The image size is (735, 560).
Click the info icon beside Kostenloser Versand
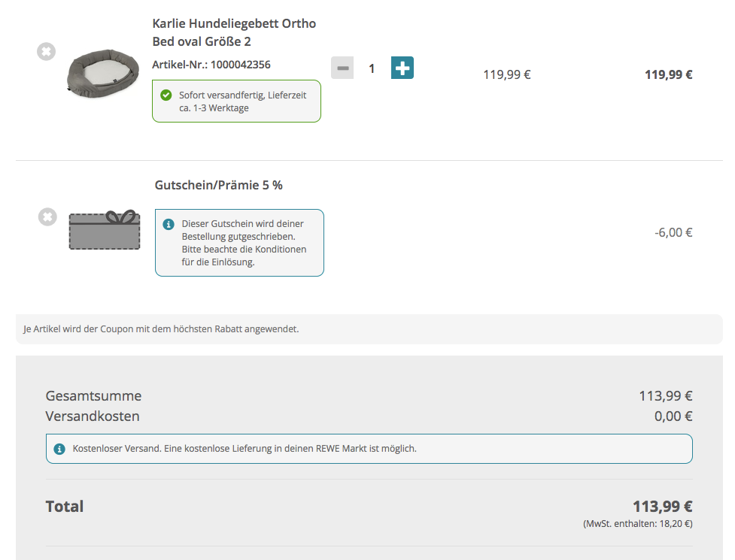coord(59,449)
